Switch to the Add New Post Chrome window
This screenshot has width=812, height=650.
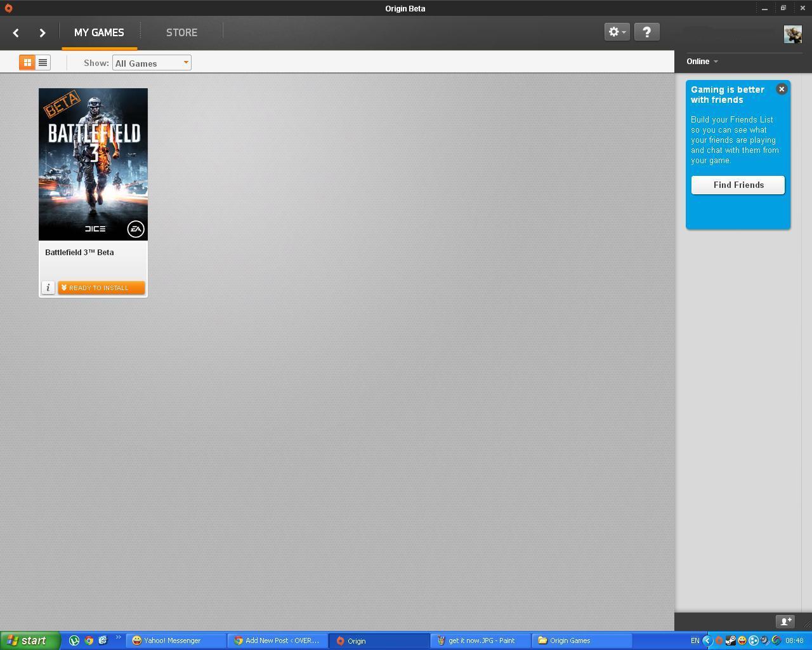[278, 640]
